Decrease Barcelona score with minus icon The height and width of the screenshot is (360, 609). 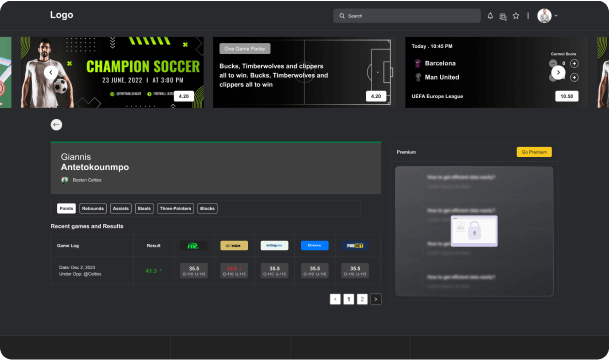coord(553,63)
